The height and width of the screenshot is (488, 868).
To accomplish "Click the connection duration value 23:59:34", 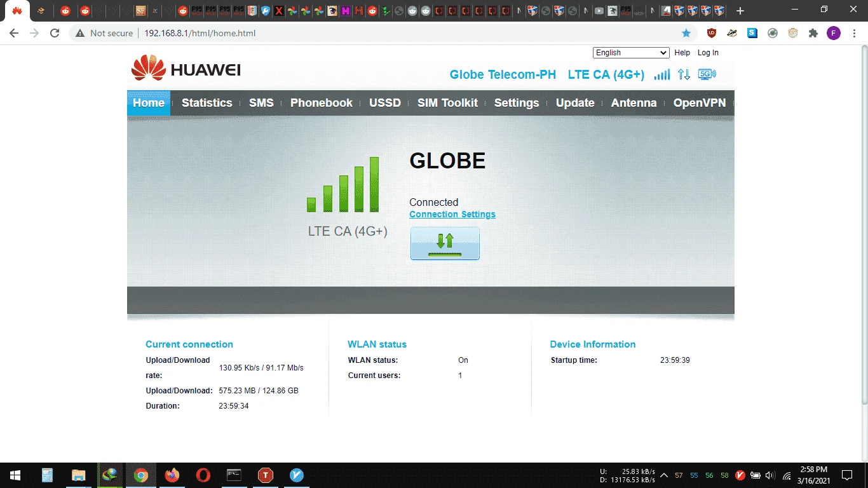I will [234, 406].
